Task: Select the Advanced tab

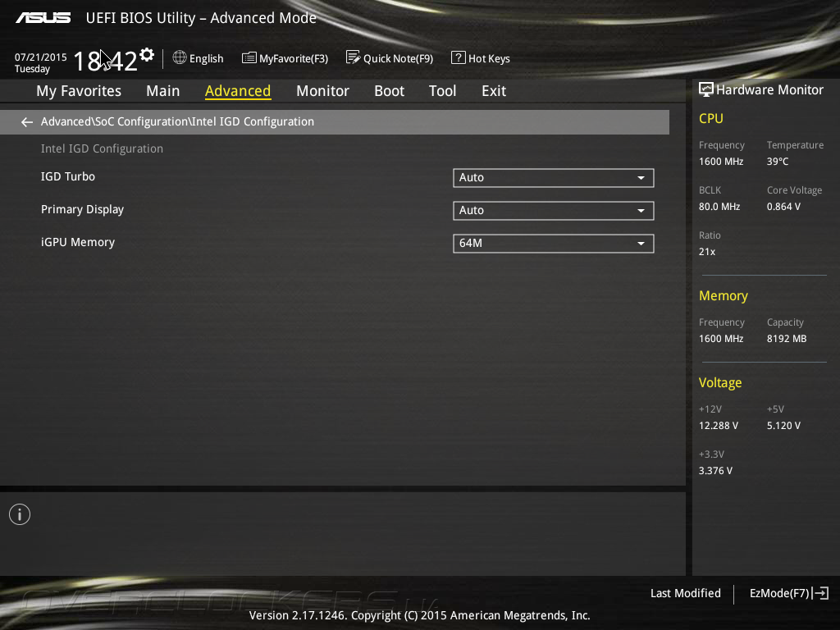Action: click(238, 91)
